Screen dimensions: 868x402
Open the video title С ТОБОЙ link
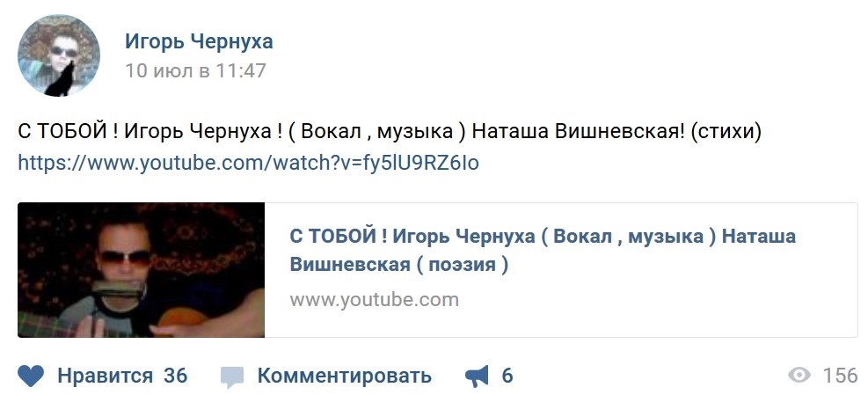(x=543, y=251)
